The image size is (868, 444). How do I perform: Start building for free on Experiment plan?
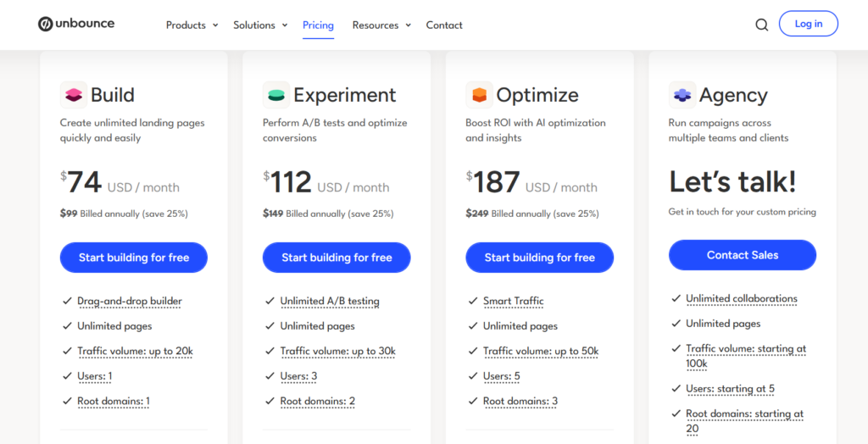(x=337, y=258)
